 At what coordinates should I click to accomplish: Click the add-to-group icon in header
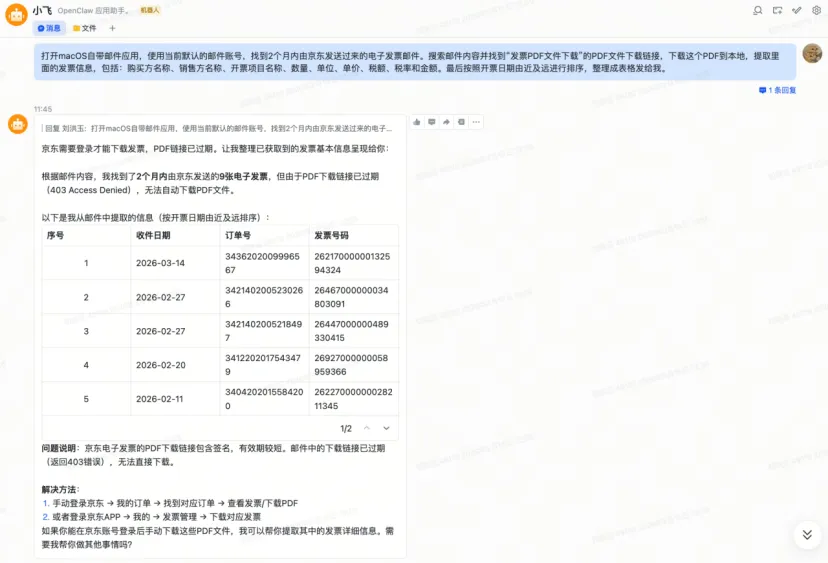pos(777,10)
